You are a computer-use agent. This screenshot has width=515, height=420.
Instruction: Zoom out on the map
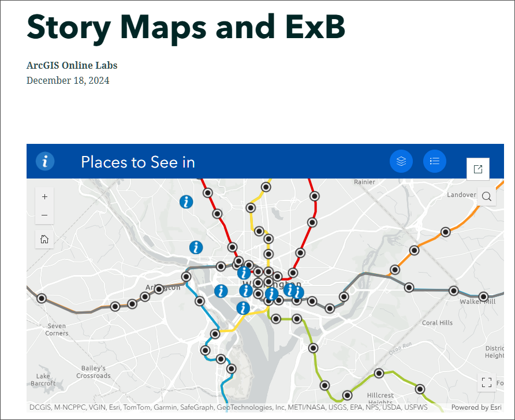pos(44,215)
